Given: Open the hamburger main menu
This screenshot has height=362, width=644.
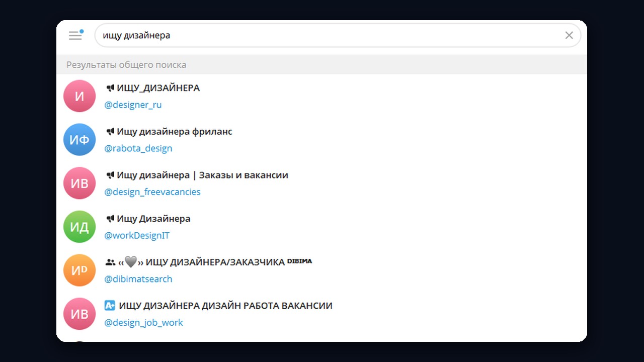Looking at the screenshot, I should (75, 35).
